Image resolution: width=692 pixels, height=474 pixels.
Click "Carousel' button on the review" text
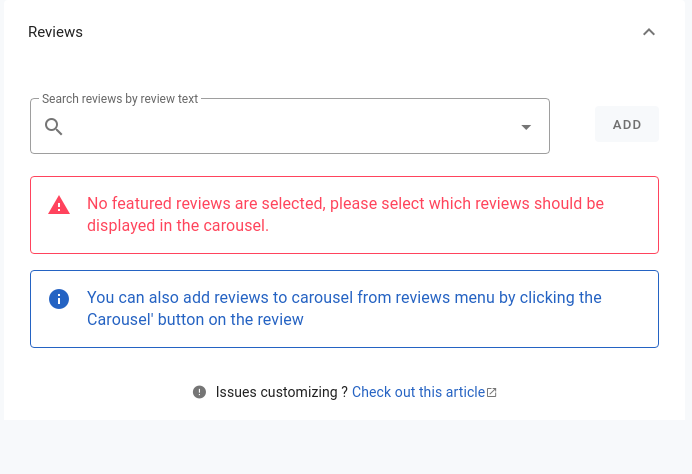point(195,320)
